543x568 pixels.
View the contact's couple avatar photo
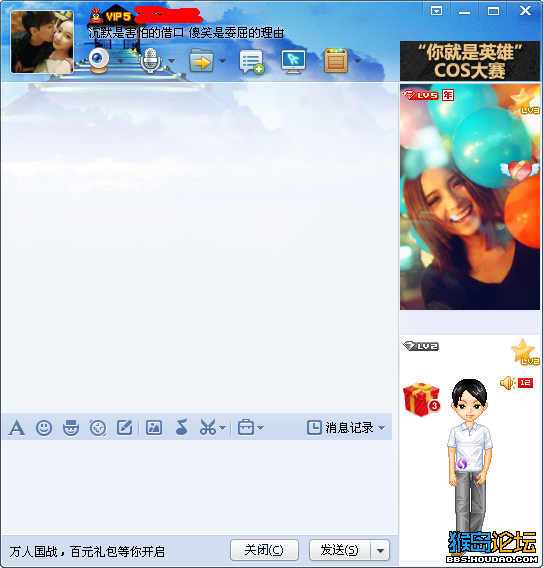[42, 42]
